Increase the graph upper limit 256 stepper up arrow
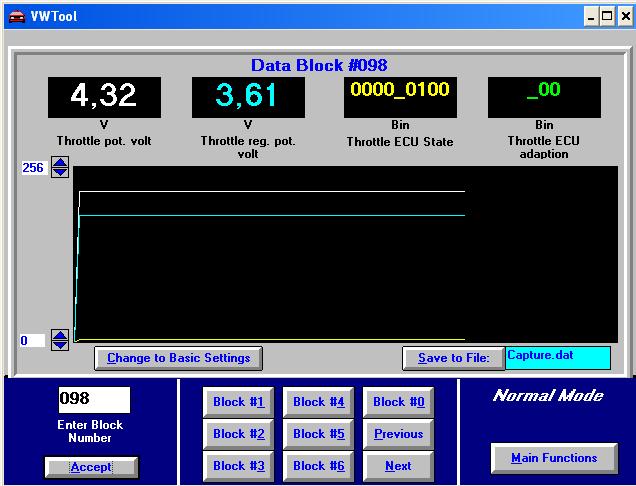 (60, 163)
